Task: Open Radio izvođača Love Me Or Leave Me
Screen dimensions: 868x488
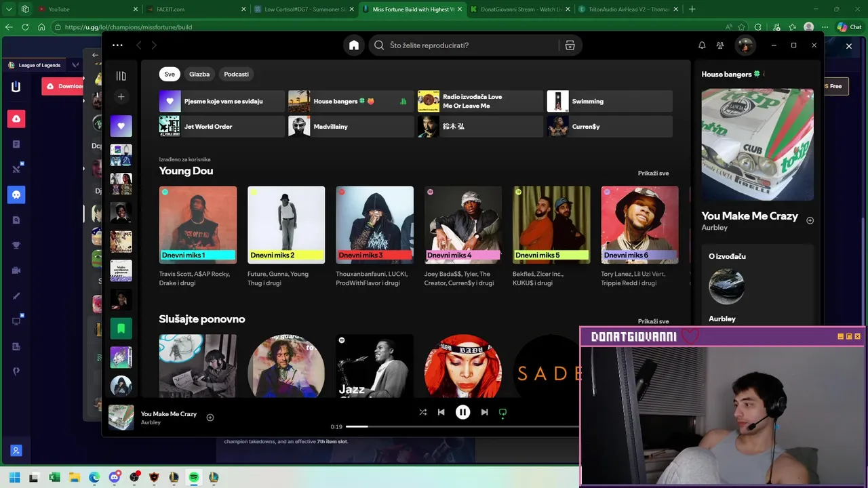Action: tap(480, 101)
